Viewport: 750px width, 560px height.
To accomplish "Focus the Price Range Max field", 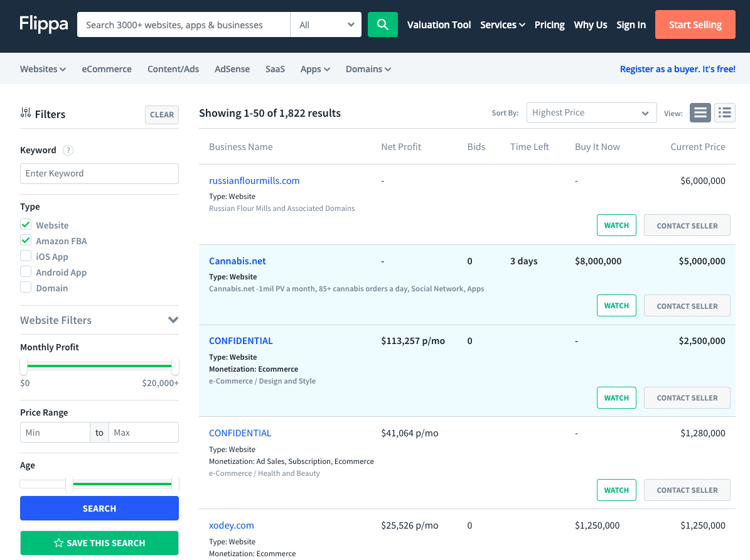I will [144, 432].
